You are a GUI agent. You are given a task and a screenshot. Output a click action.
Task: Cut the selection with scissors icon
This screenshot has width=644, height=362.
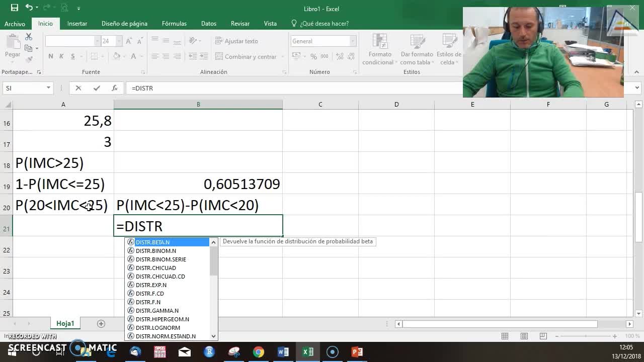point(29,37)
